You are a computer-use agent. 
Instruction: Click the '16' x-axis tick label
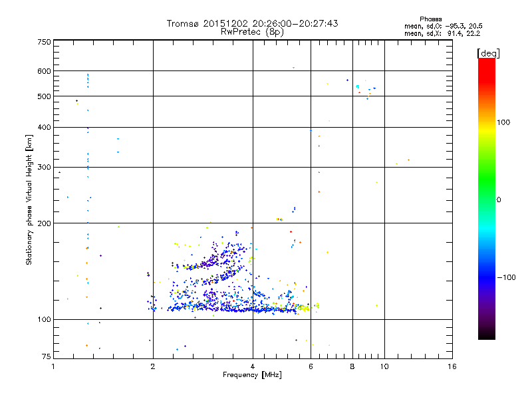coord(452,366)
